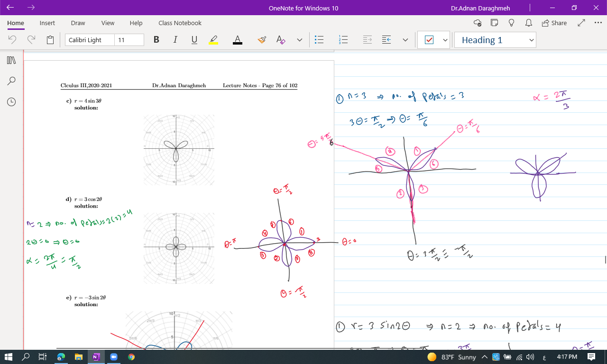Apply the black font color

[x=238, y=40]
